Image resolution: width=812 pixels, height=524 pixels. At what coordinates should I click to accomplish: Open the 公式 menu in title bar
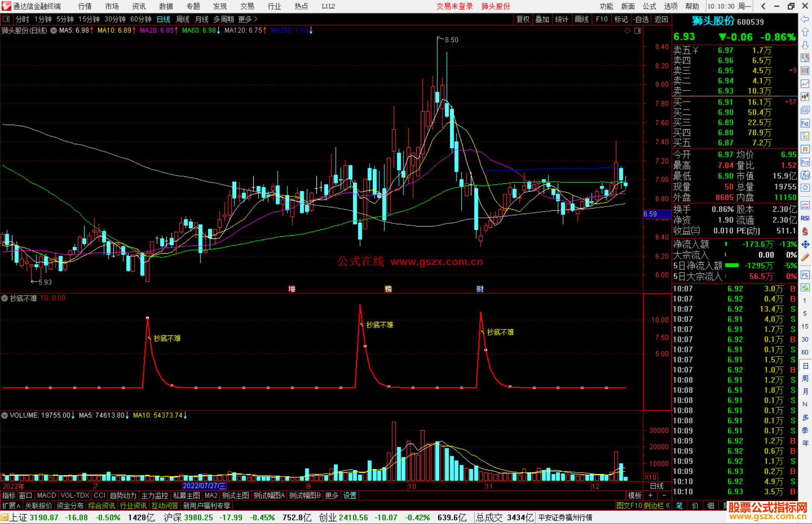point(649,6)
